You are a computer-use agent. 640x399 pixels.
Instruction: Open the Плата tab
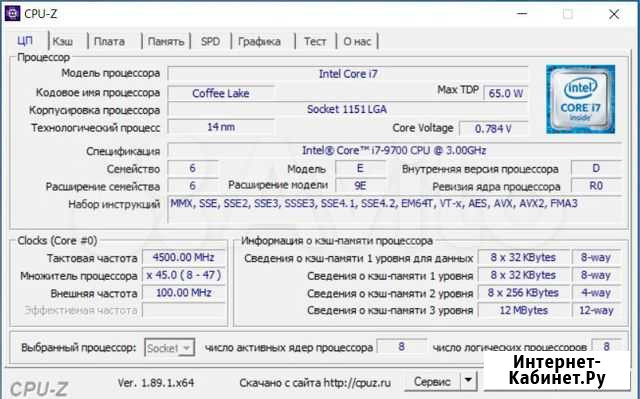(x=109, y=42)
